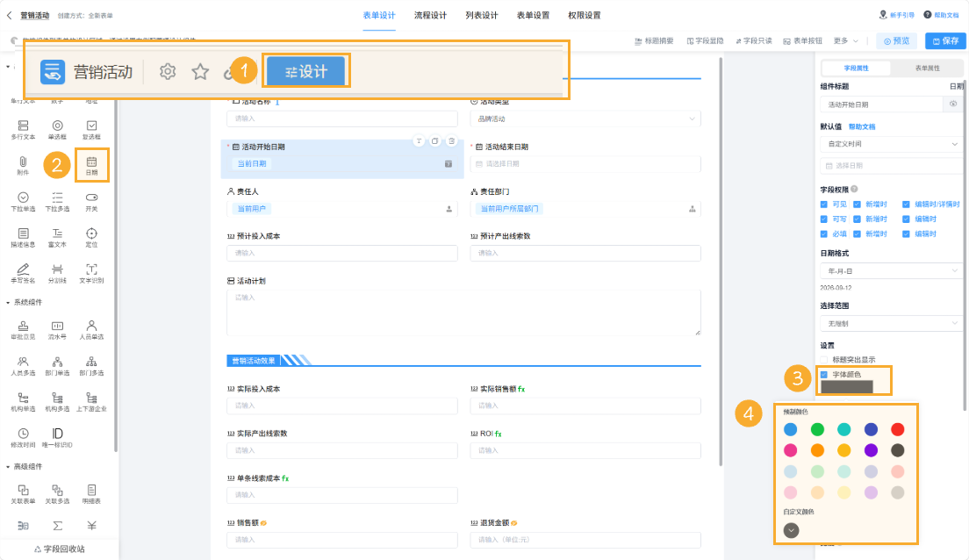Click the 保存 save button
This screenshot has width=969, height=560.
tap(945, 40)
